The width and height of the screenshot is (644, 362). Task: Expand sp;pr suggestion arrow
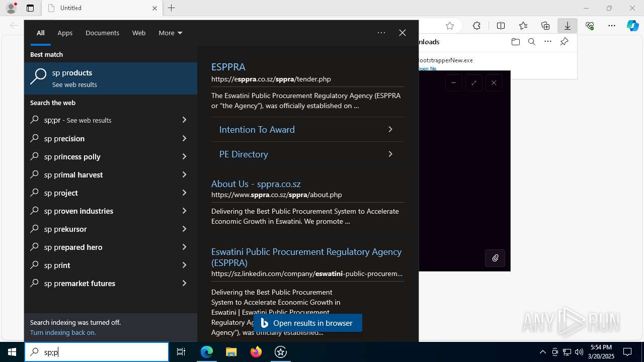click(x=184, y=120)
